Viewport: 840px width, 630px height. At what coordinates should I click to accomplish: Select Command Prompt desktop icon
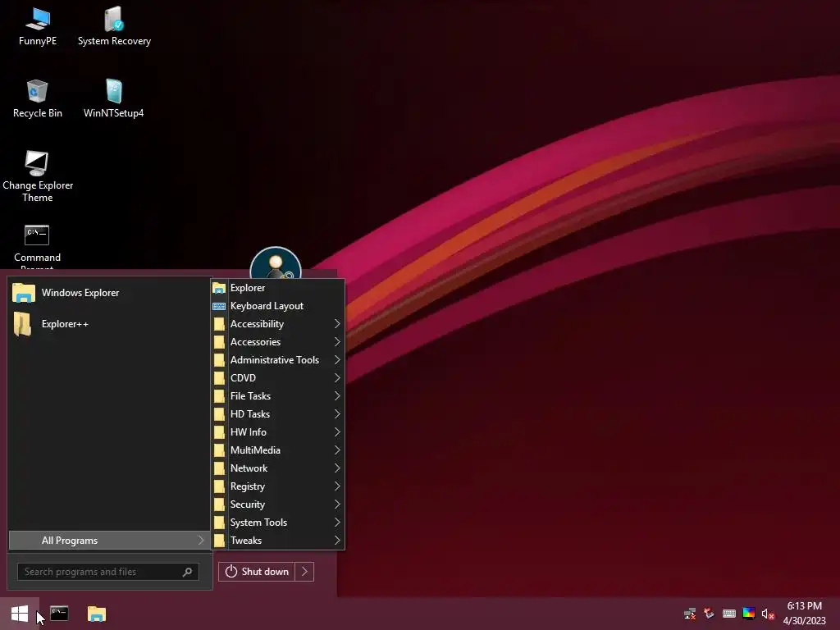(x=37, y=247)
